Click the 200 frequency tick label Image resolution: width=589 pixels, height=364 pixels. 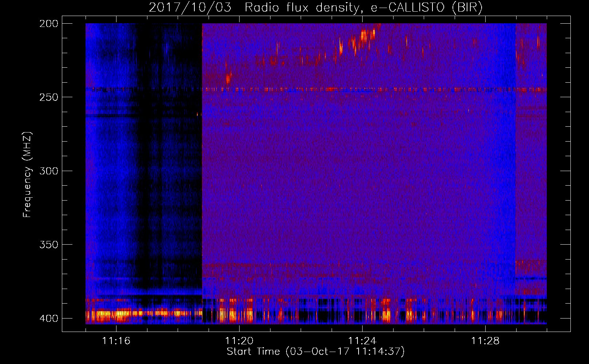pos(48,24)
